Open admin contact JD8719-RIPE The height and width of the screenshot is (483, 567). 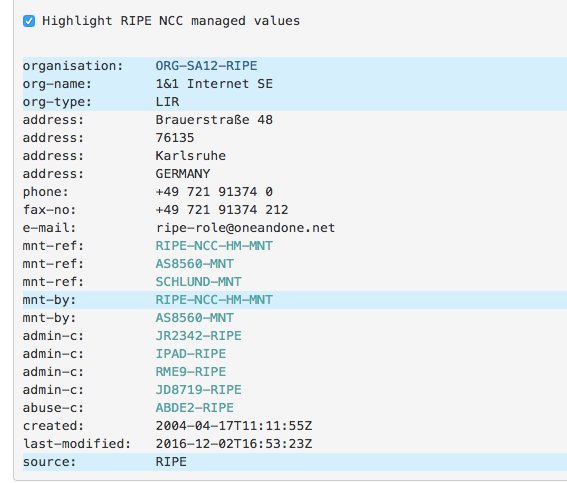click(199, 390)
